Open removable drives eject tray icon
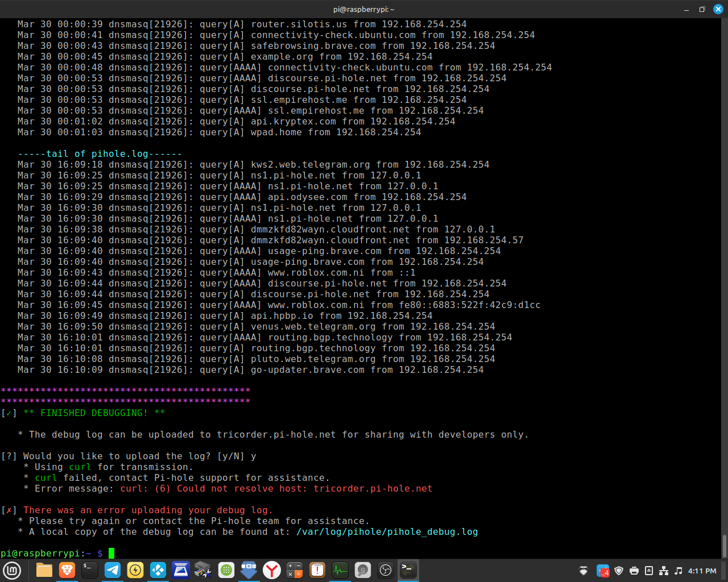The image size is (728, 582). pos(649,571)
